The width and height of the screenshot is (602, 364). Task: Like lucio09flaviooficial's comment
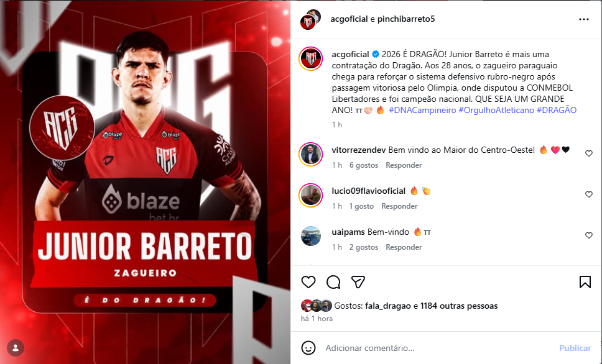pos(588,194)
